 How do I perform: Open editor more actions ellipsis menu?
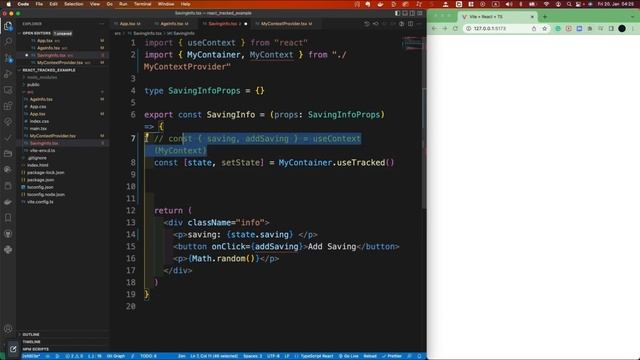tap(419, 24)
